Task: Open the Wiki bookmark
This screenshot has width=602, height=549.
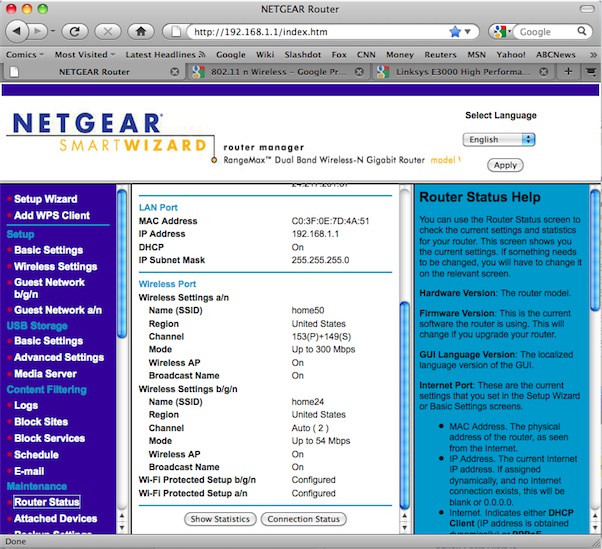Action: [x=265, y=55]
